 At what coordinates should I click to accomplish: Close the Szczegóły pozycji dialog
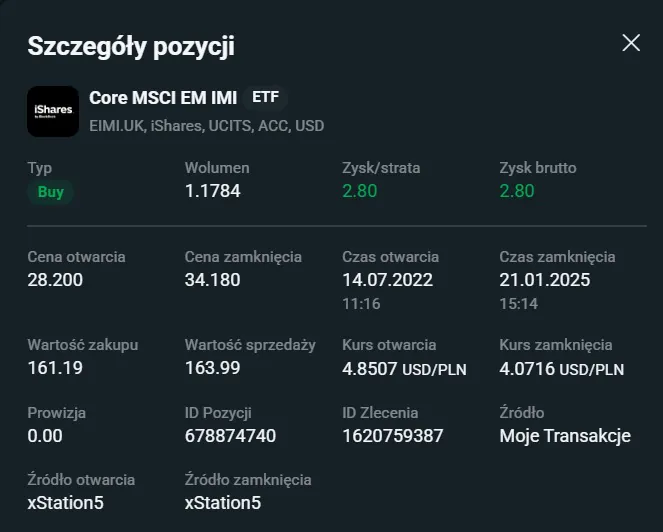pyautogui.click(x=631, y=42)
